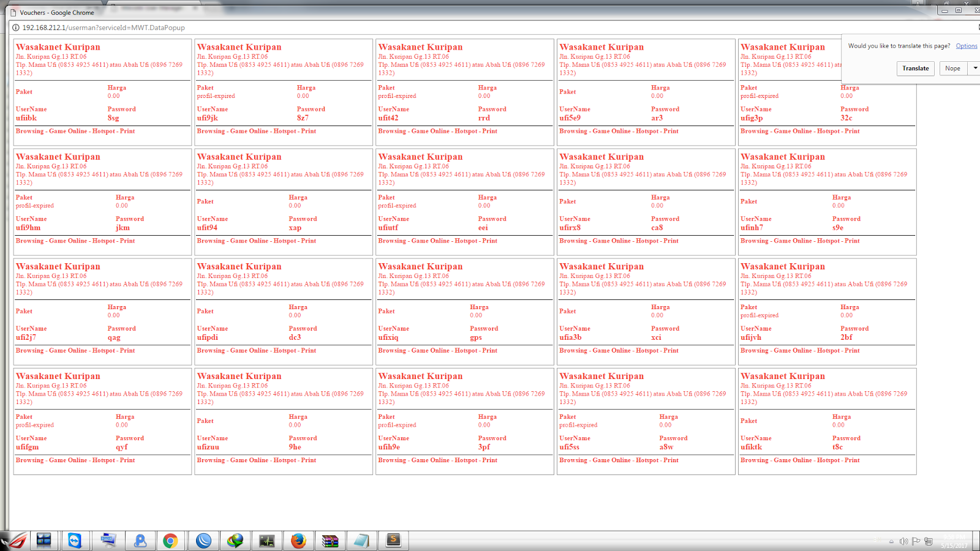
Task: Click the Translate button
Action: 916,69
